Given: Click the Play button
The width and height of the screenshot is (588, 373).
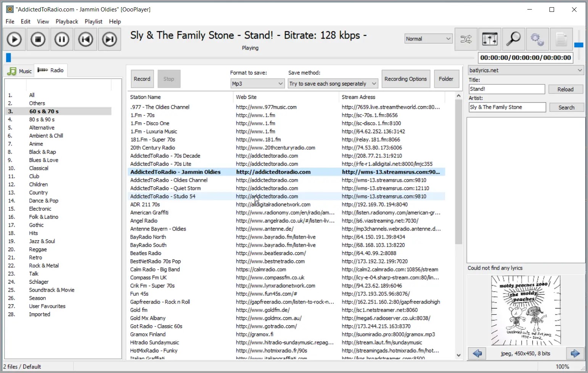Looking at the screenshot, I should (14, 39).
